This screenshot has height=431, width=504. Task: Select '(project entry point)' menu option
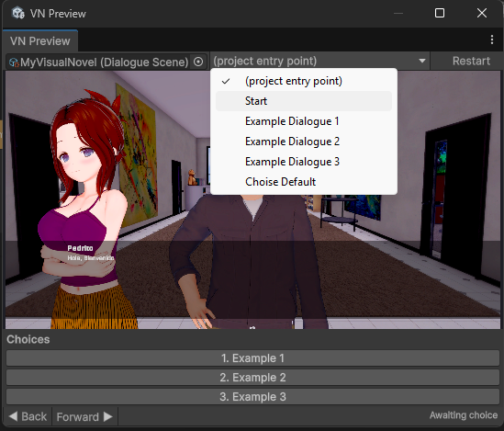click(x=304, y=81)
